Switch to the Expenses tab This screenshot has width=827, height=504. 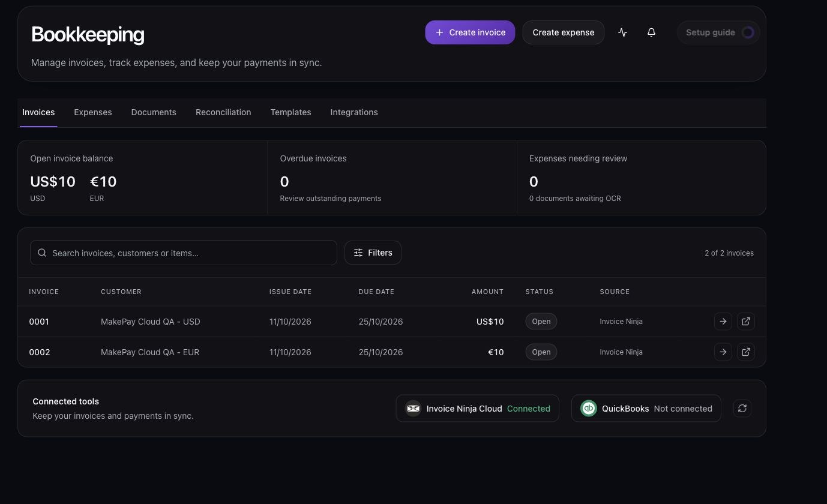[x=93, y=112]
